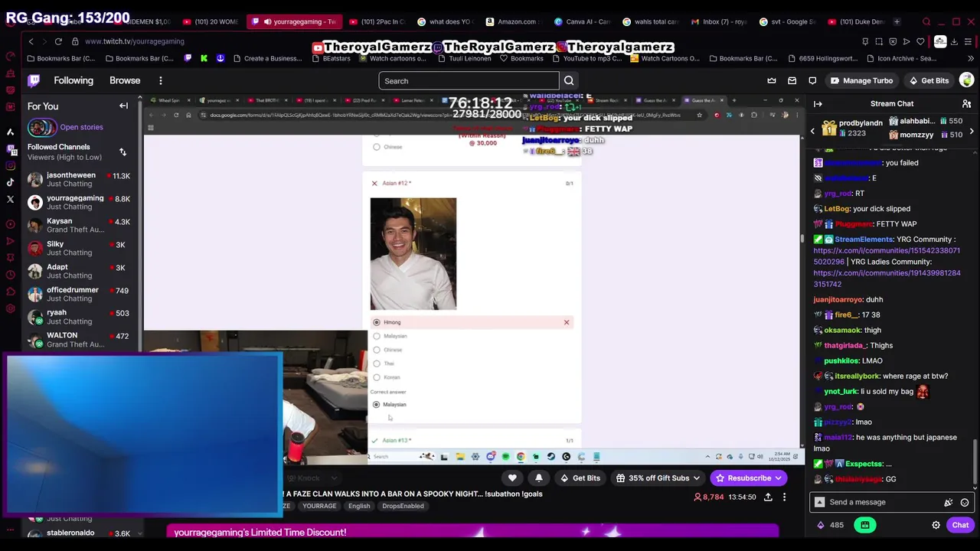Click the Twitch logo home icon
The height and width of the screenshot is (551, 980).
tap(34, 80)
